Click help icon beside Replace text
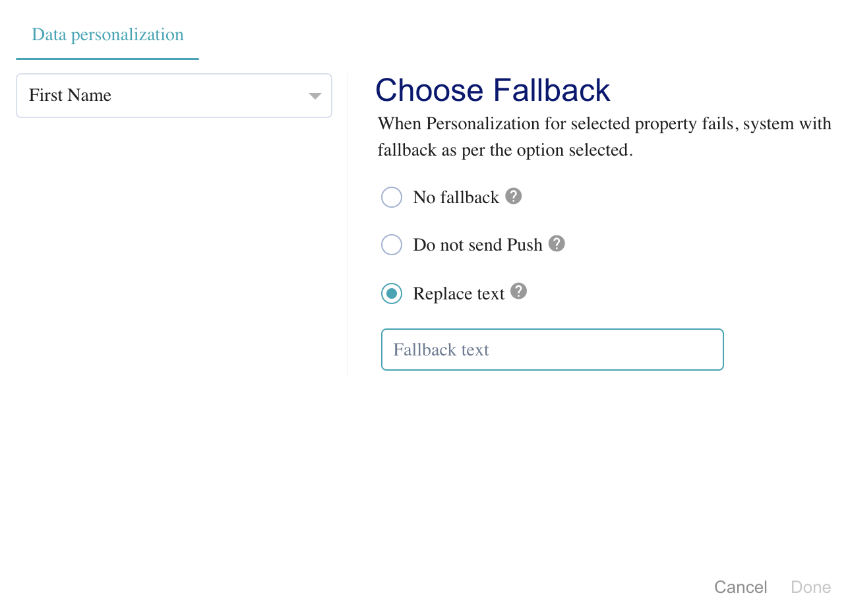 [x=519, y=291]
